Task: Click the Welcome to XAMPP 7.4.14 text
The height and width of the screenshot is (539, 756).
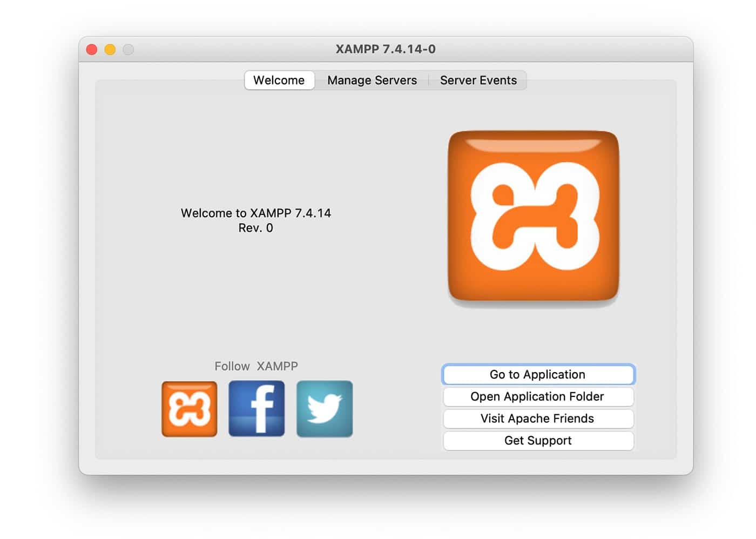Action: [x=256, y=213]
